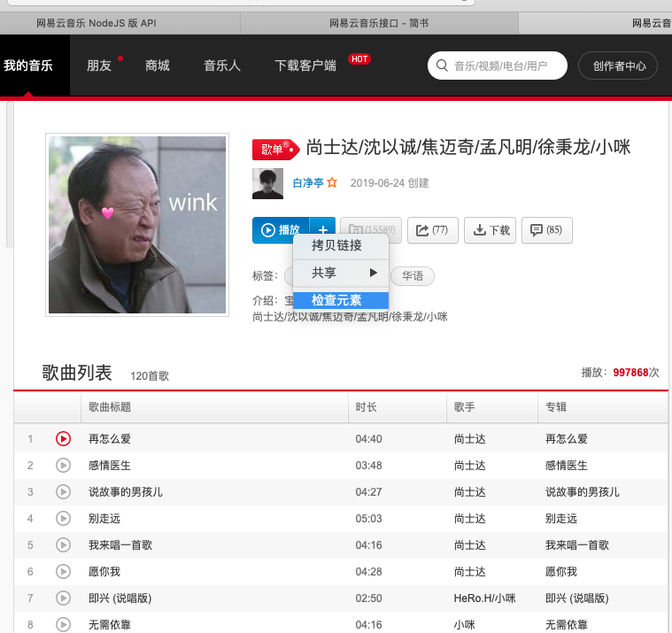Open song title 愿你我
This screenshot has width=672, height=633.
[104, 572]
